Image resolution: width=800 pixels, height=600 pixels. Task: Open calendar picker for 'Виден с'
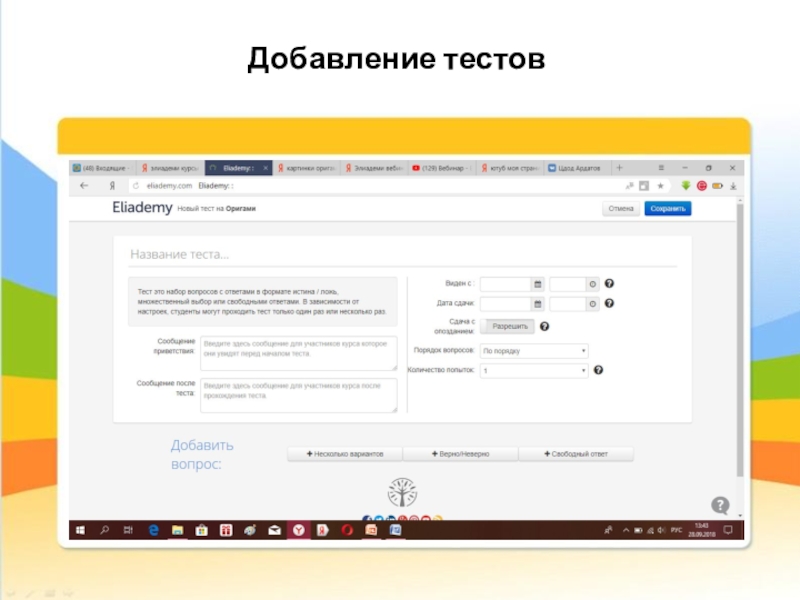point(538,284)
